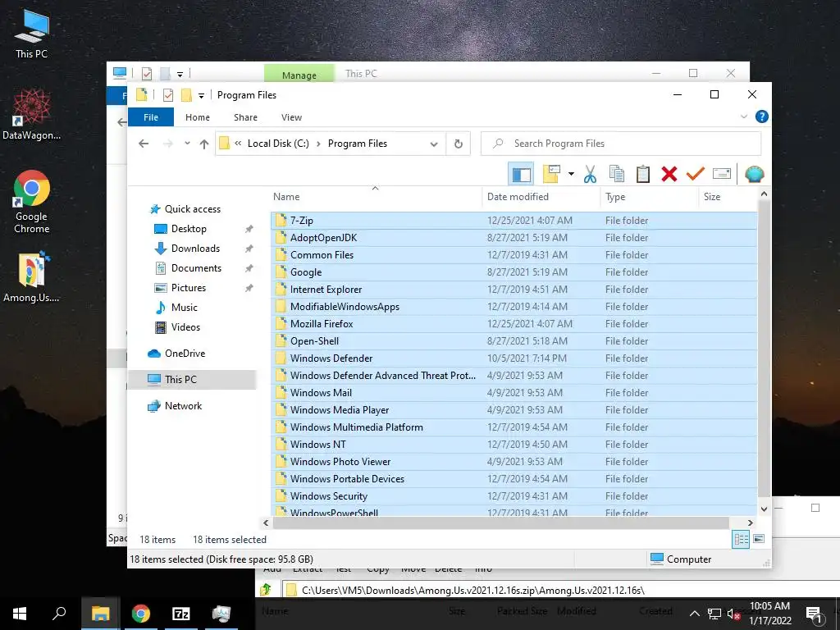Click the Rename toolbar icon
The image size is (840, 630).
pyautogui.click(x=722, y=174)
